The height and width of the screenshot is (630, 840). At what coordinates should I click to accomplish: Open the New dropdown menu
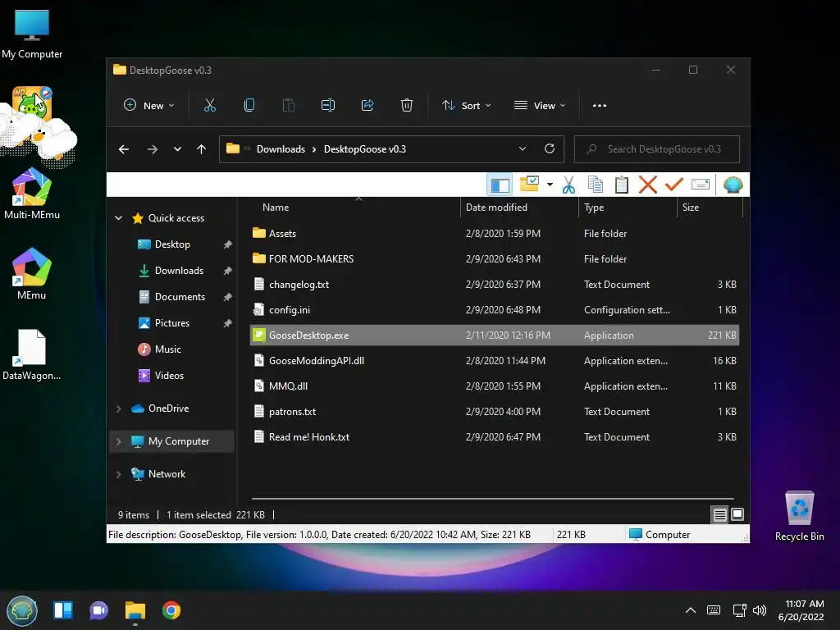coord(149,106)
